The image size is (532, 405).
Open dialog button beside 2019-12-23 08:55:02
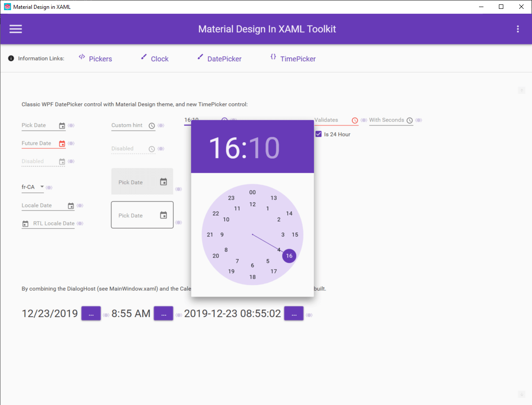point(294,313)
